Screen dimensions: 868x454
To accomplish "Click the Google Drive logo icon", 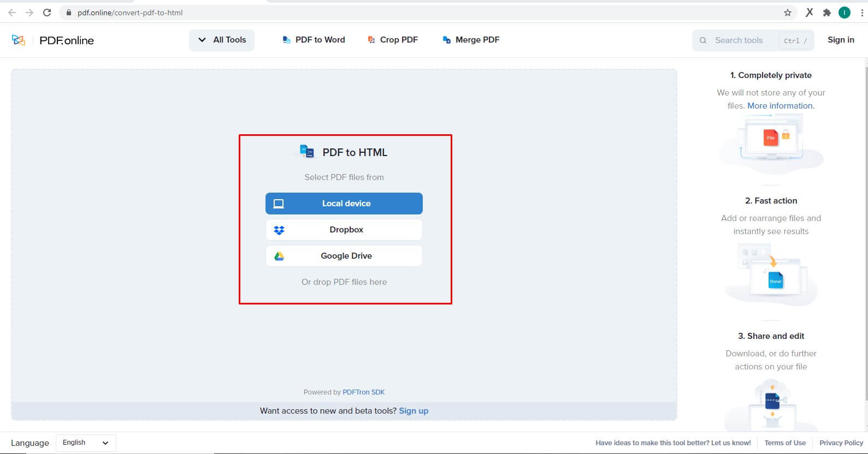I will point(279,256).
